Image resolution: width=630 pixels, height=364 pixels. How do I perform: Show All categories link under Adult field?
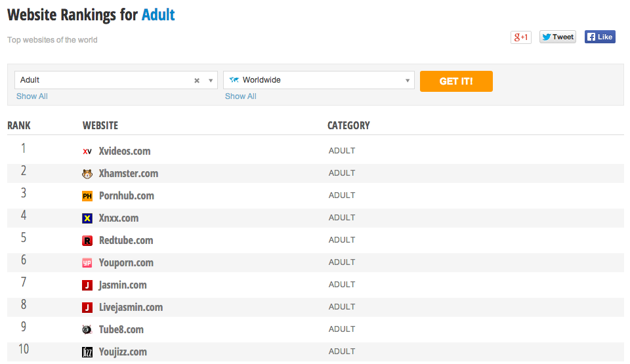(32, 96)
